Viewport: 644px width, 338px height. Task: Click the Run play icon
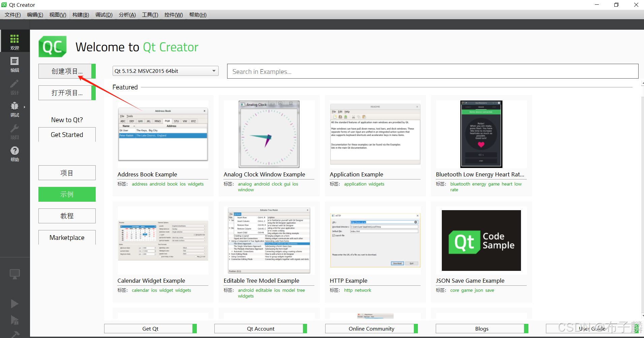click(14, 304)
